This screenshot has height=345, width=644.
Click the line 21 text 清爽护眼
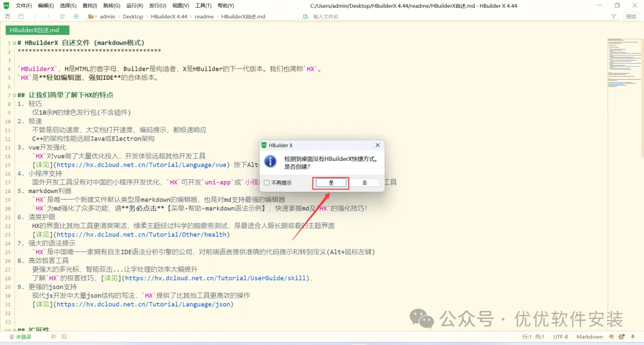[42, 217]
